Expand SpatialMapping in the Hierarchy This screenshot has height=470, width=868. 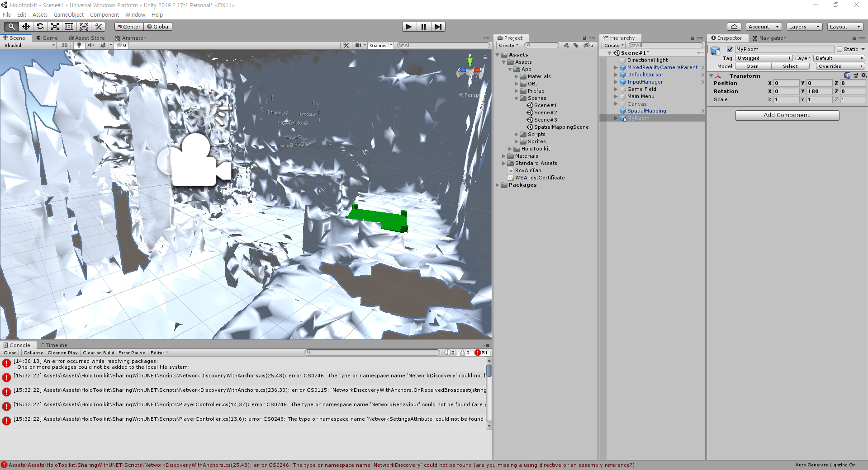[x=616, y=111]
